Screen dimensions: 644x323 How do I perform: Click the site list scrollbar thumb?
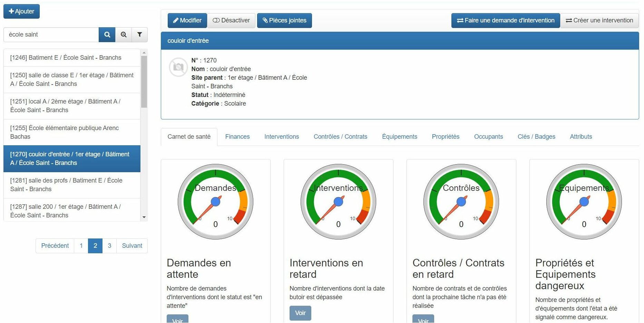[144, 82]
